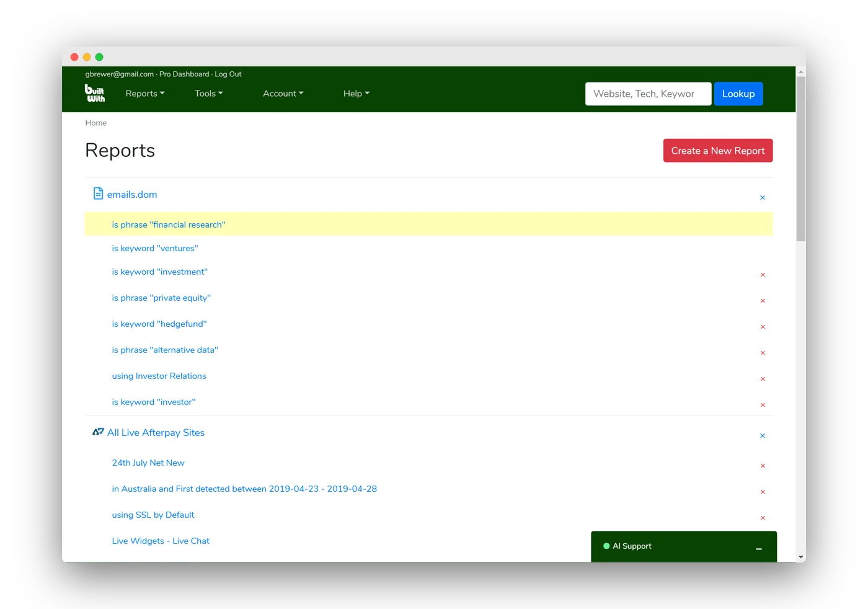
Task: Open the 'financial research' phrase filter
Action: coord(169,224)
